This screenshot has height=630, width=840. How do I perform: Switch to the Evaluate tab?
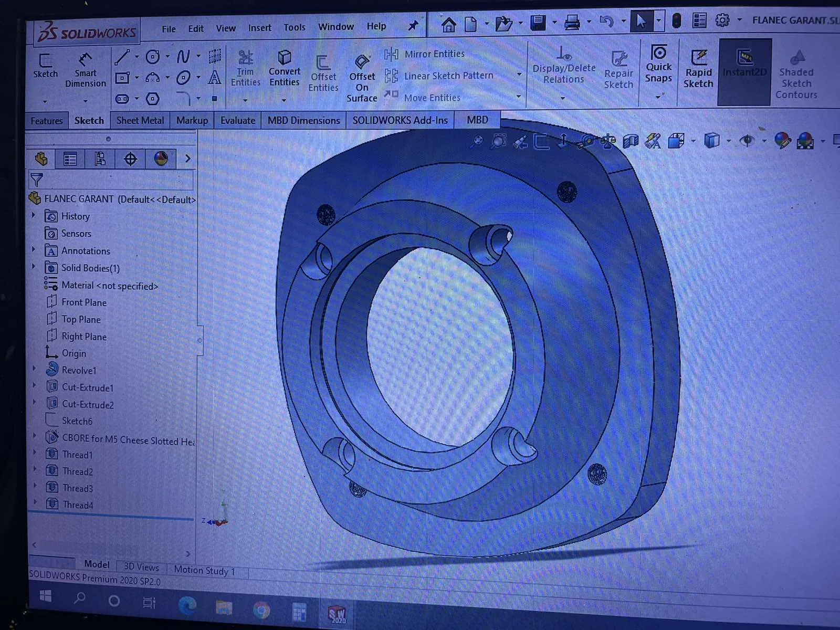[x=238, y=120]
